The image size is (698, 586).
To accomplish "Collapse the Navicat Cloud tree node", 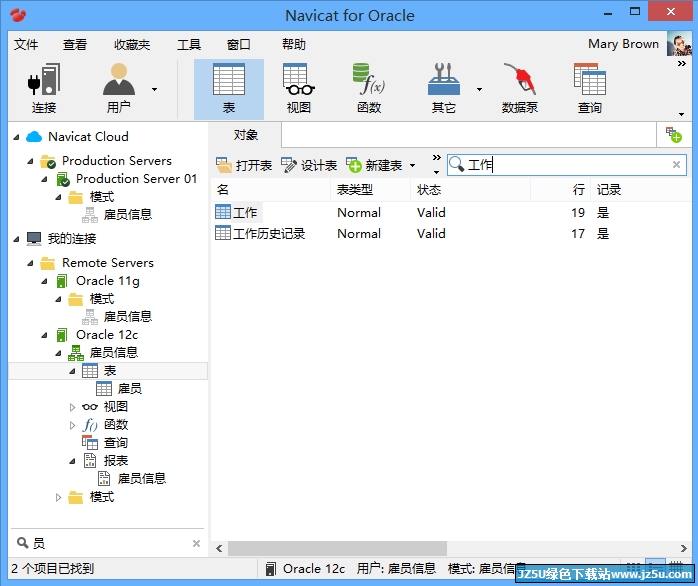I will click(16, 137).
